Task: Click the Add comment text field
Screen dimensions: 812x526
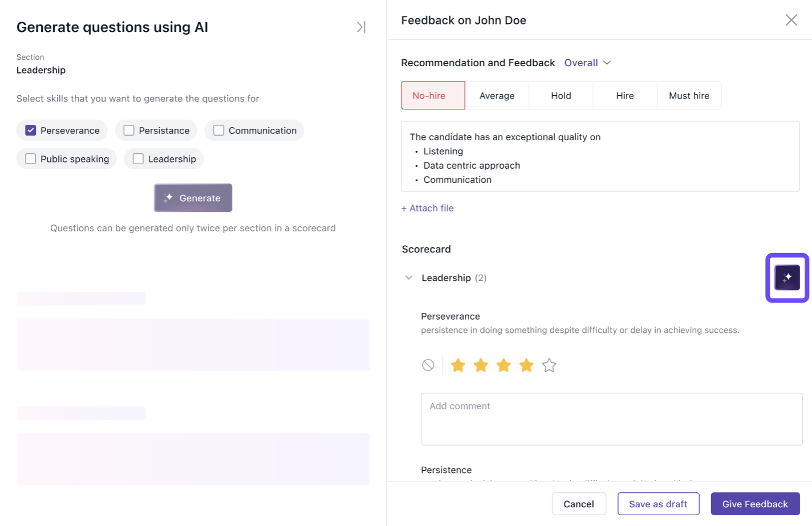Action: (611, 419)
